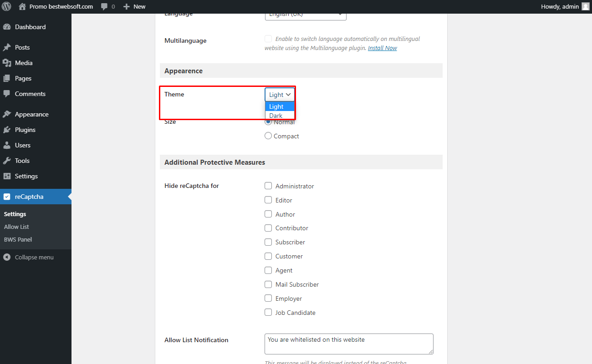Click the Media icon in sidebar
The height and width of the screenshot is (364, 592).
[7, 63]
